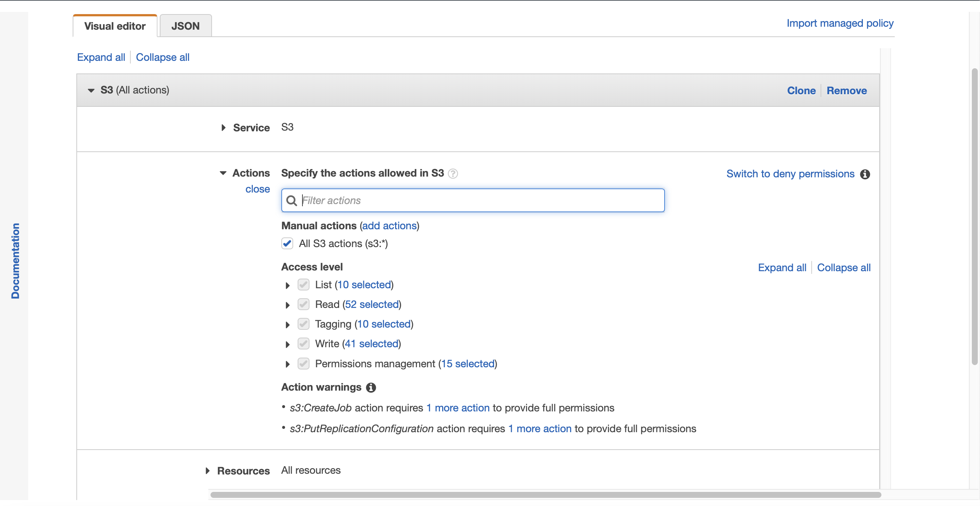Toggle the Tagging access level checkbox
Screen dimensions: 980x506
coord(303,324)
